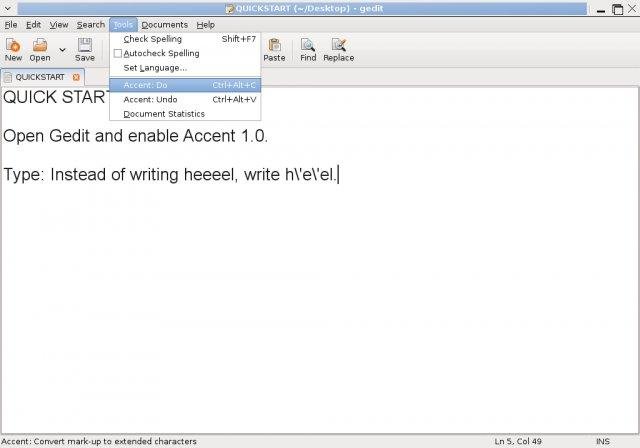Select Accent: Do menu entry

tap(185, 85)
